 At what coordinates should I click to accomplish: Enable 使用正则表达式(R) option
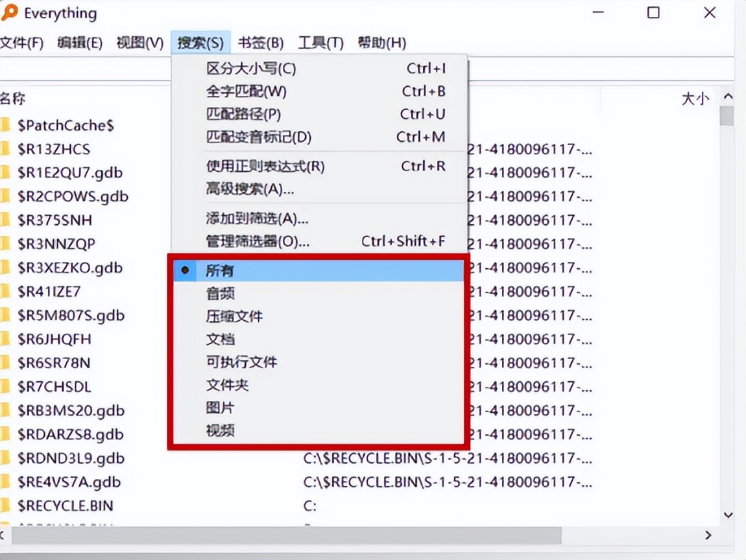tap(319, 167)
